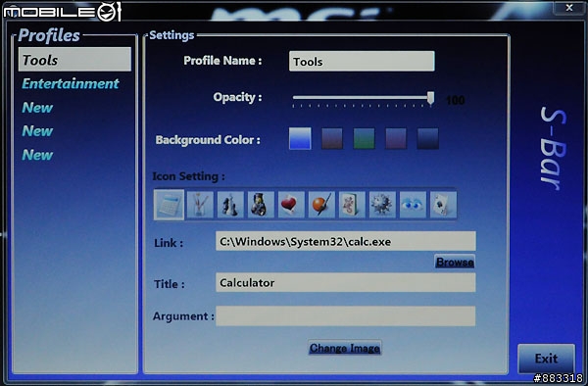Viewport: 588px width, 386px height.
Task: Click the Opacity slider handle
Action: pyautogui.click(x=431, y=98)
